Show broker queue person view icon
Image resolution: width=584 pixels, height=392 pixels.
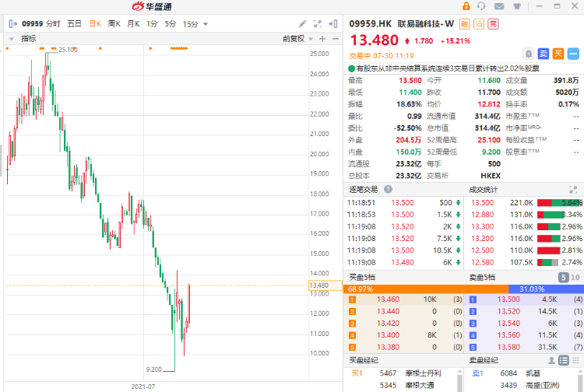click(x=551, y=360)
